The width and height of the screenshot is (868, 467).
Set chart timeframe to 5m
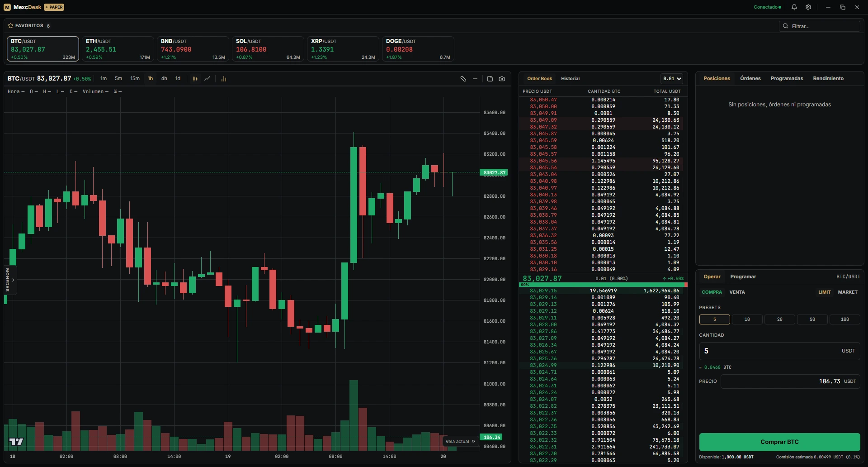(x=118, y=79)
